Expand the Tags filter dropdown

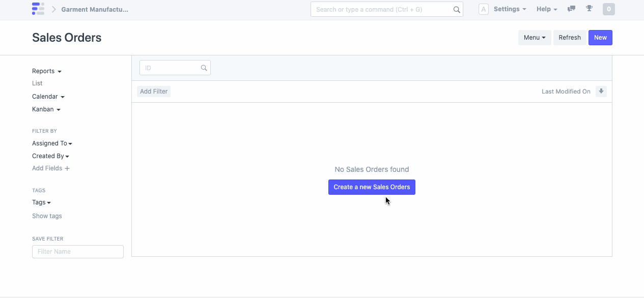[41, 202]
